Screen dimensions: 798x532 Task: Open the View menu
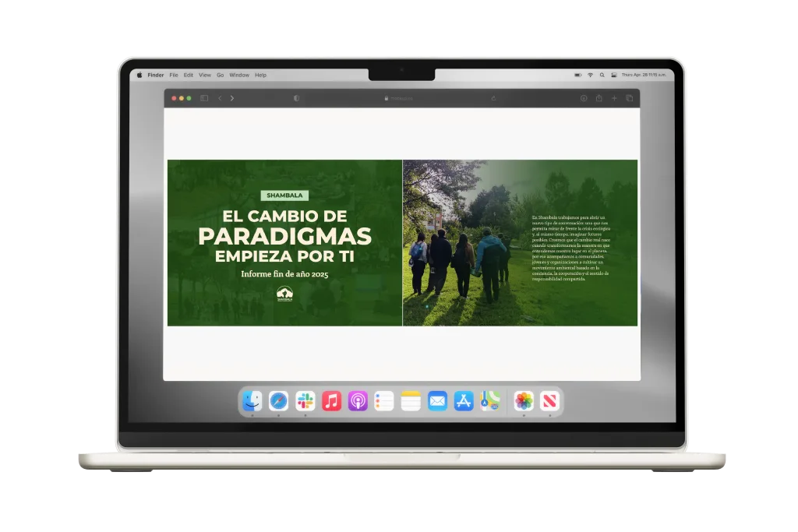[205, 75]
